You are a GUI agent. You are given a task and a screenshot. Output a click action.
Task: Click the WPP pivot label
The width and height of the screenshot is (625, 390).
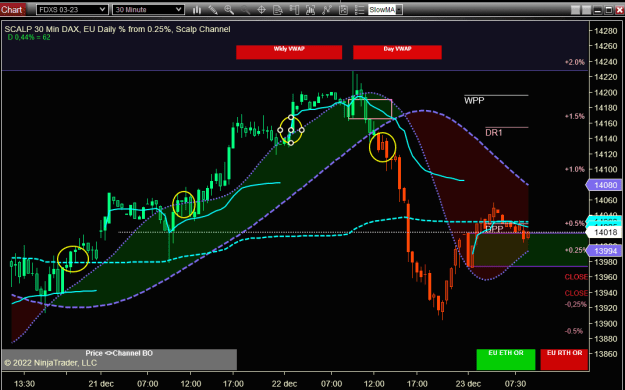(474, 101)
